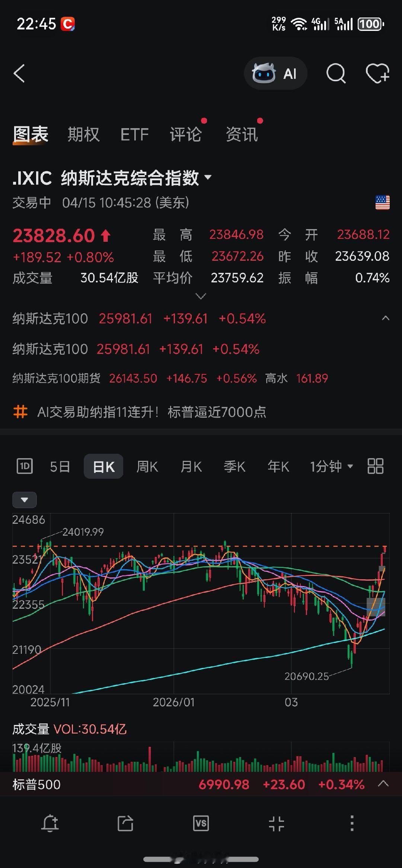Set a price alert bell icon

pyautogui.click(x=50, y=823)
